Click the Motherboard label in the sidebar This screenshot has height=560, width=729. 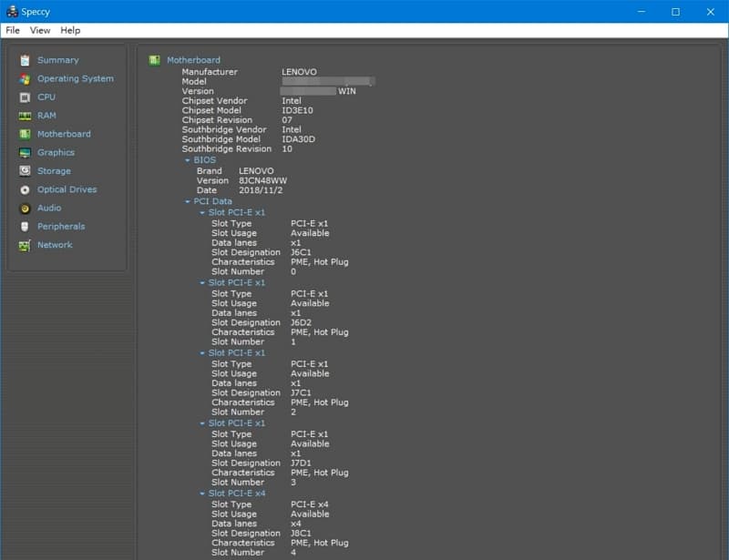pyautogui.click(x=64, y=134)
